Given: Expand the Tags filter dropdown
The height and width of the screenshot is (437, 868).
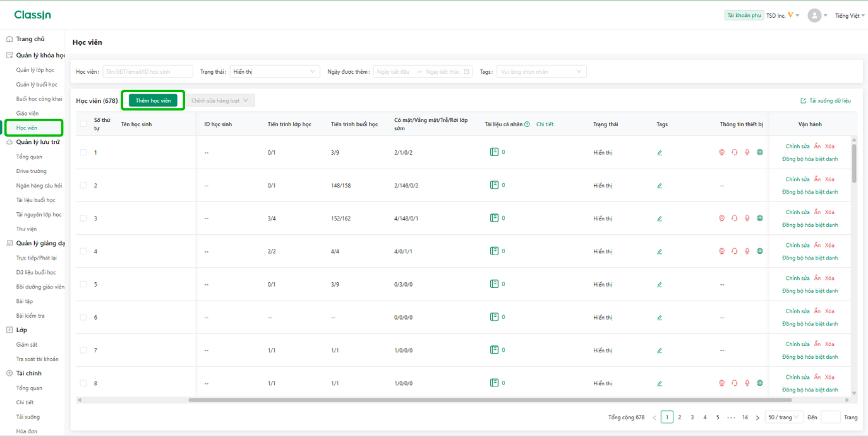Looking at the screenshot, I should 541,72.
